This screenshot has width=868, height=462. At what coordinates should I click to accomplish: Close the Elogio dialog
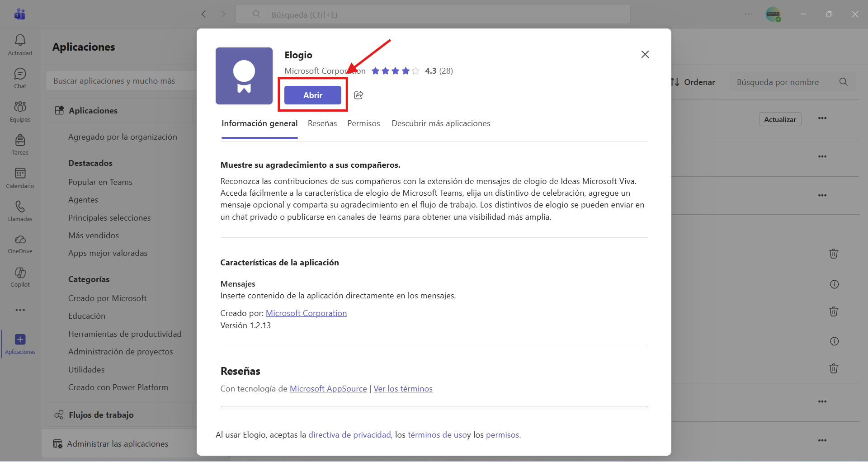tap(645, 54)
